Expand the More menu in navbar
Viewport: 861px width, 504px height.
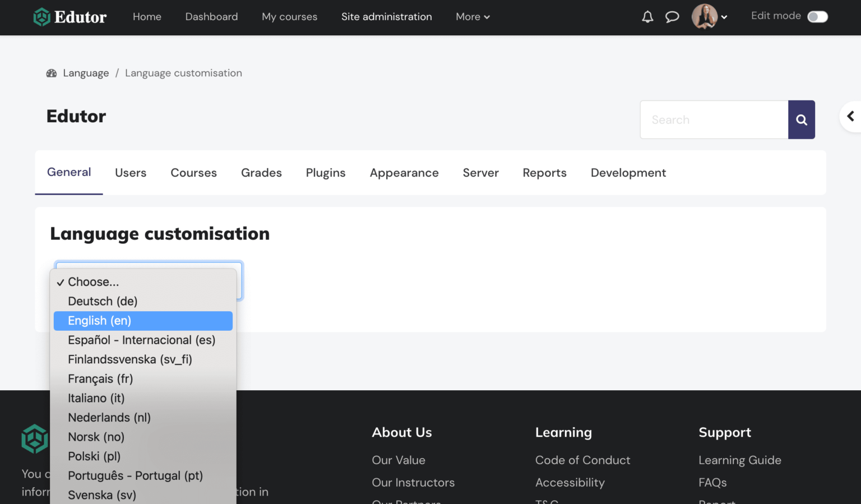[473, 17]
